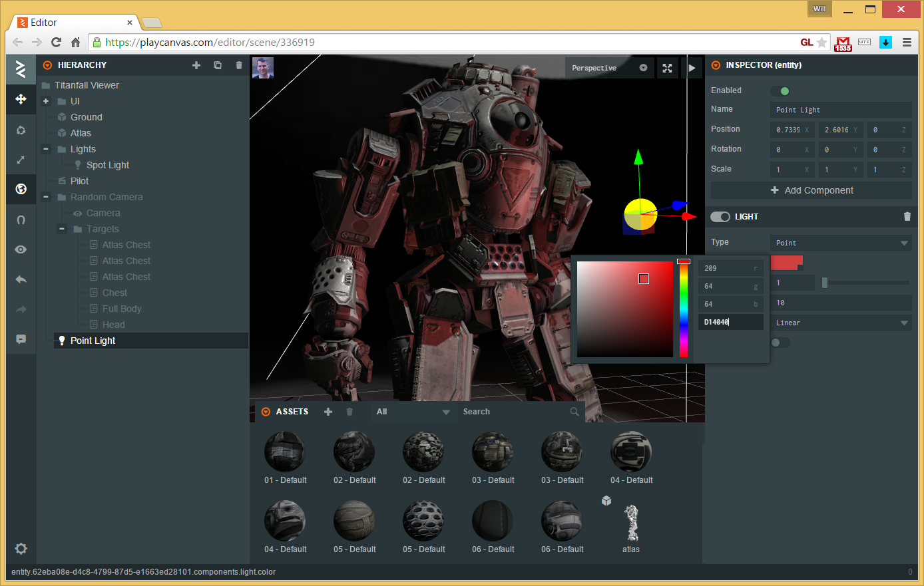Toggle world/local coordinate globe icon

click(21, 189)
